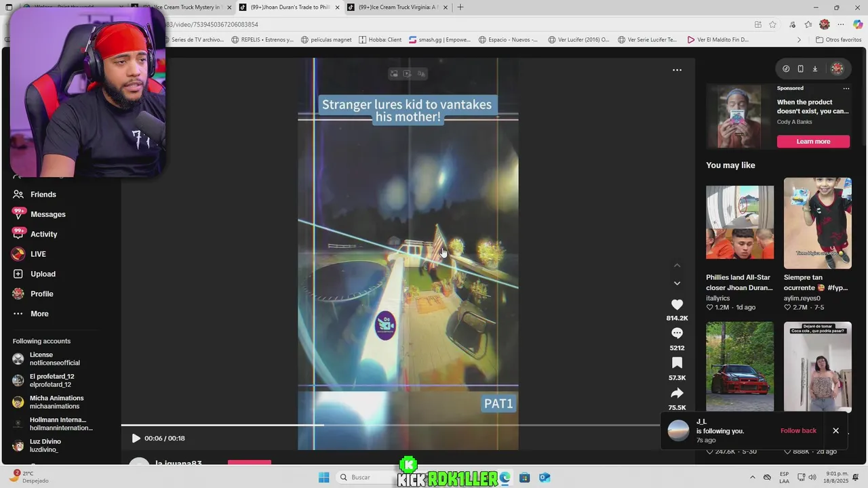Like the video with heart icon
This screenshot has height=488, width=868.
click(677, 305)
